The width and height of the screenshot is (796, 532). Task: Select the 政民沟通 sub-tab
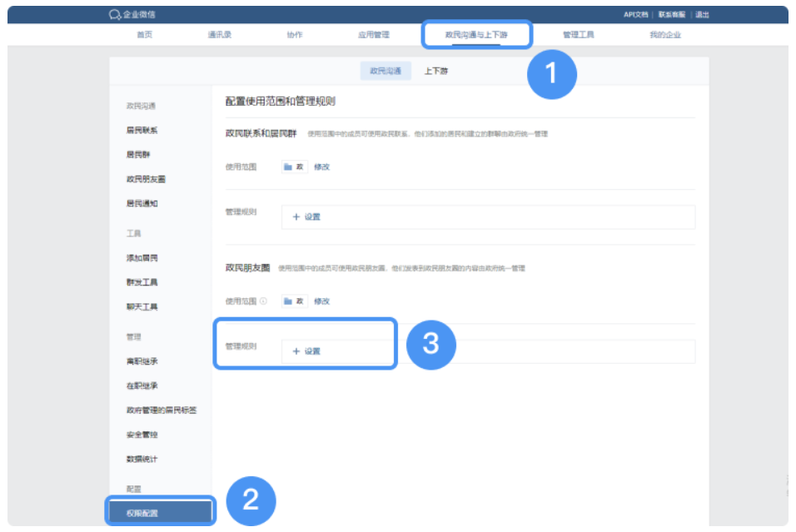point(386,72)
